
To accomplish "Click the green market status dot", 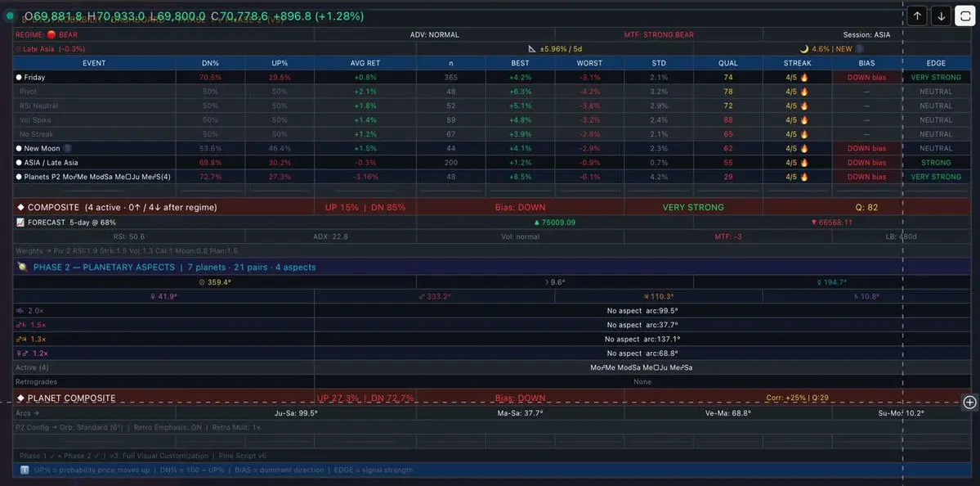I will [x=10, y=16].
